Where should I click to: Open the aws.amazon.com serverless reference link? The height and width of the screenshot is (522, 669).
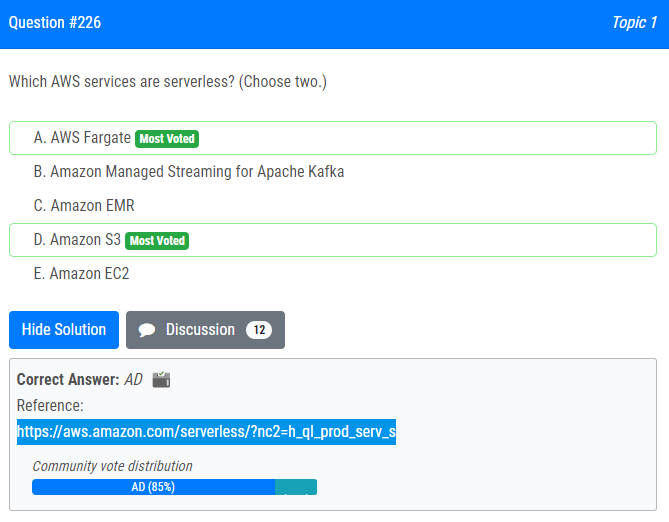207,432
